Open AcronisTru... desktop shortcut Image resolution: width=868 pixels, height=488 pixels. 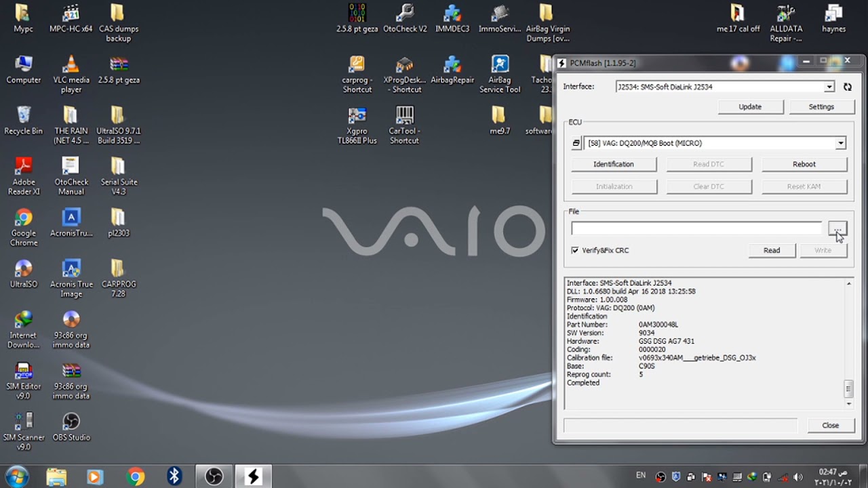coord(71,222)
